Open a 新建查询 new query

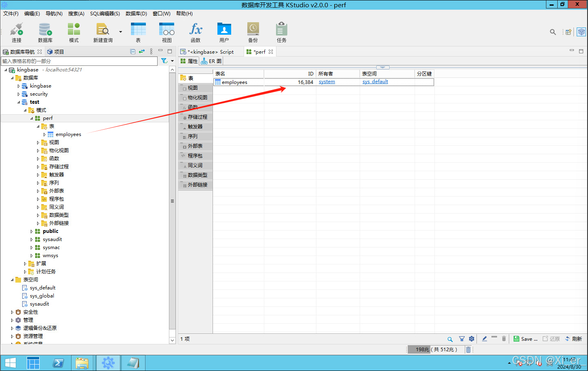(x=103, y=33)
